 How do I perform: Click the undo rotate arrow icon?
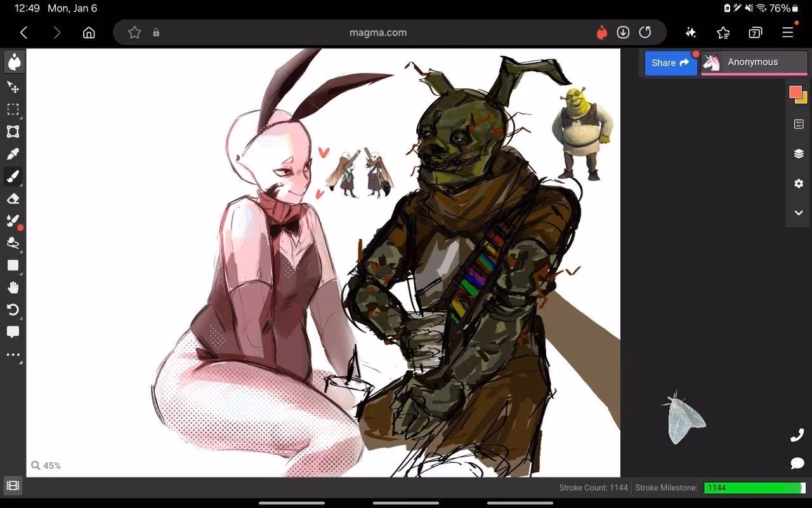(x=13, y=310)
